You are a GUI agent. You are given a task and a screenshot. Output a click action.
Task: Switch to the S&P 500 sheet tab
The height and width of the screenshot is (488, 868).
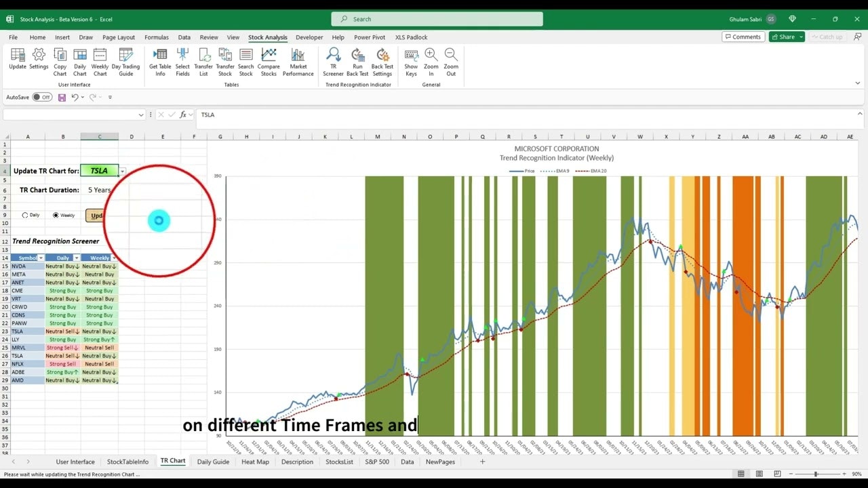coord(377,462)
